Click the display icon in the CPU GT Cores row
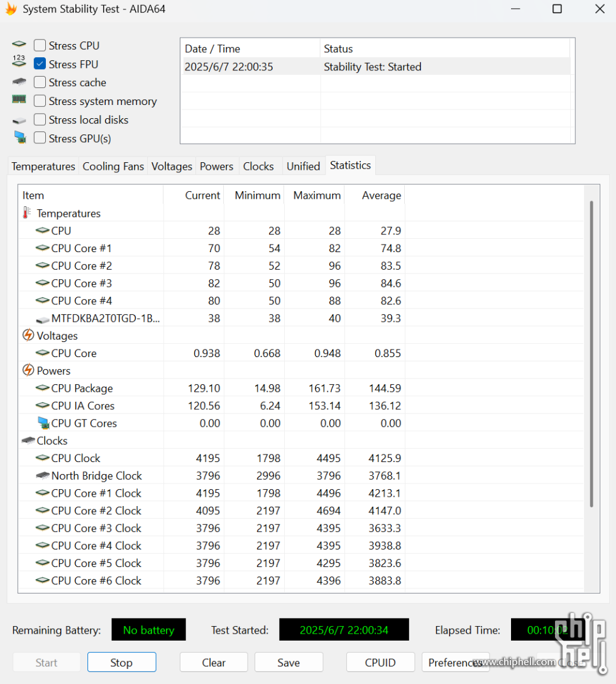616x684 pixels. click(43, 422)
